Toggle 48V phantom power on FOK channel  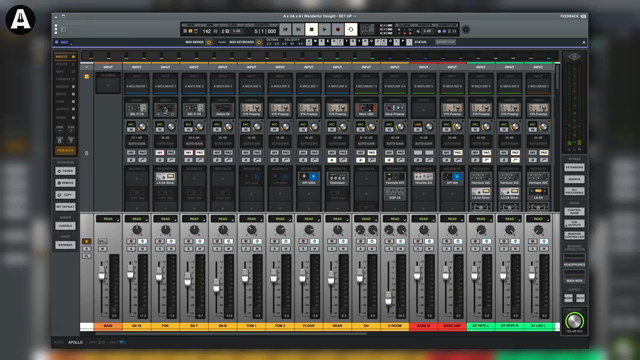[160, 153]
